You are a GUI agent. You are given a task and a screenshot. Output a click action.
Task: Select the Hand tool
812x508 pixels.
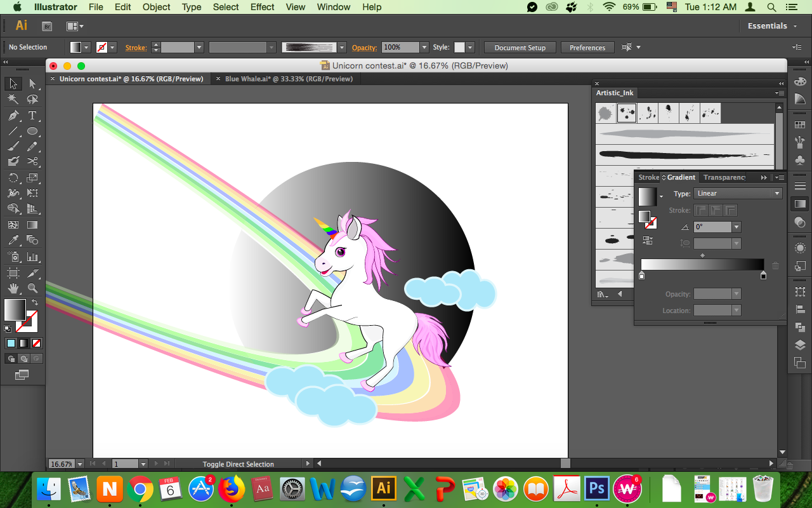pos(13,288)
